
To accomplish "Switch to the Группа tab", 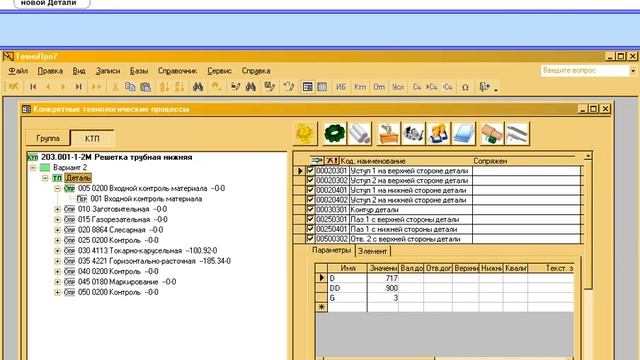I will 48,138.
